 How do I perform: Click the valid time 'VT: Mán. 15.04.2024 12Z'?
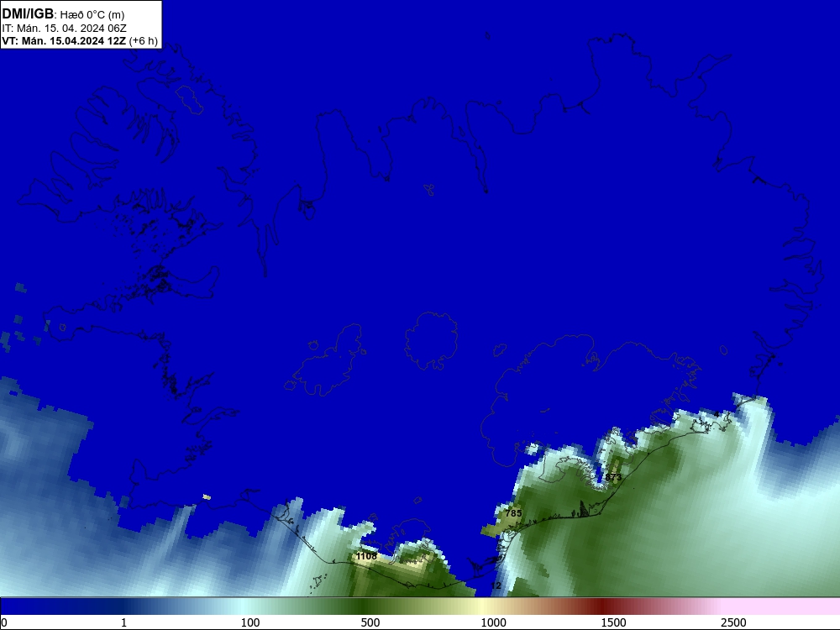64,41
